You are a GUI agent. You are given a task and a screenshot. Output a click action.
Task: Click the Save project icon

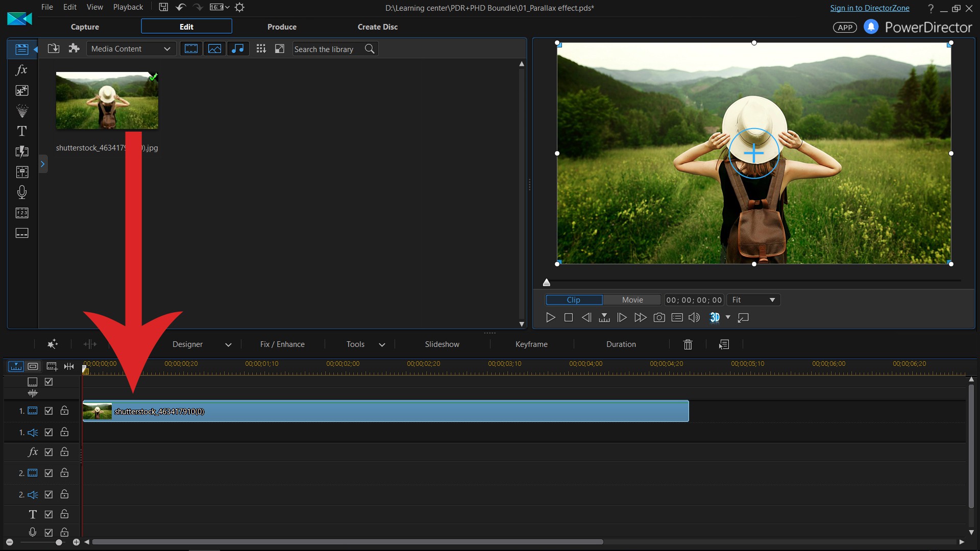click(163, 7)
